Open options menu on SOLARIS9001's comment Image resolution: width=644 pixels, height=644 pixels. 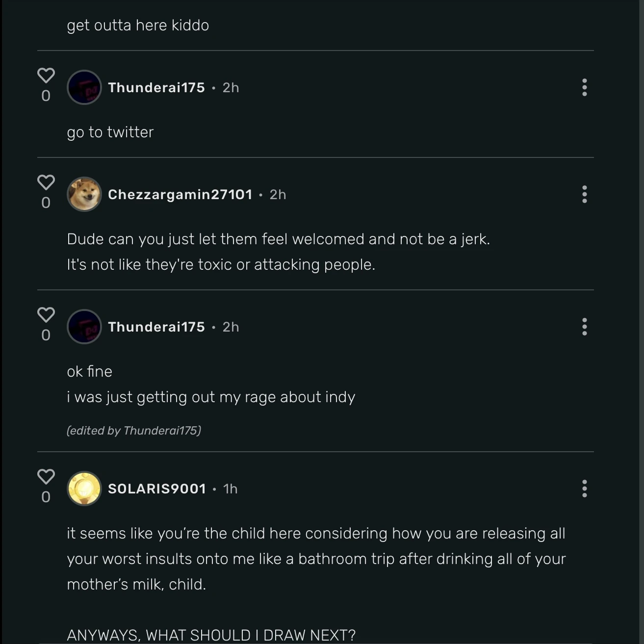click(x=584, y=489)
